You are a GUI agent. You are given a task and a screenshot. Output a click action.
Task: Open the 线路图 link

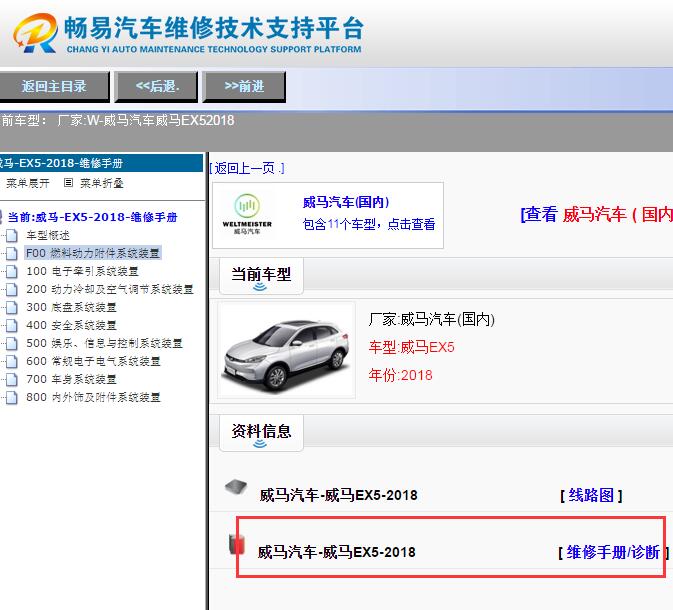pyautogui.click(x=591, y=495)
